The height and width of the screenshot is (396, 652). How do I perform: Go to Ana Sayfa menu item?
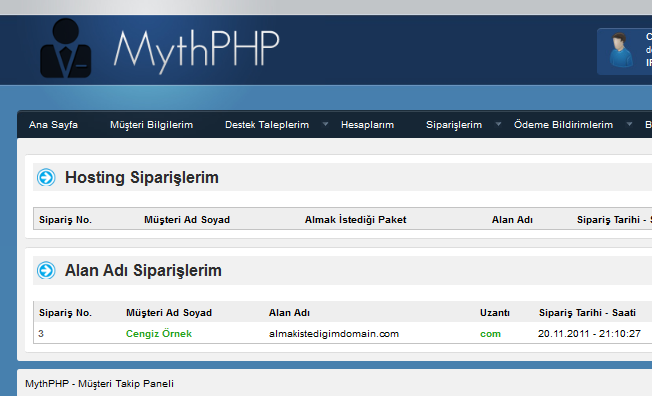(53, 125)
